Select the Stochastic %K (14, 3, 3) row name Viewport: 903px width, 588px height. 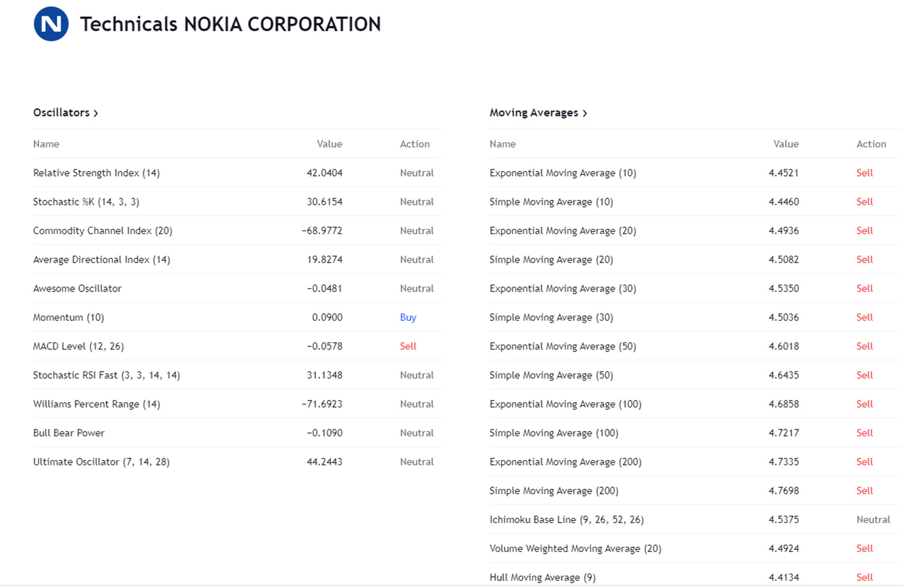pyautogui.click(x=86, y=202)
